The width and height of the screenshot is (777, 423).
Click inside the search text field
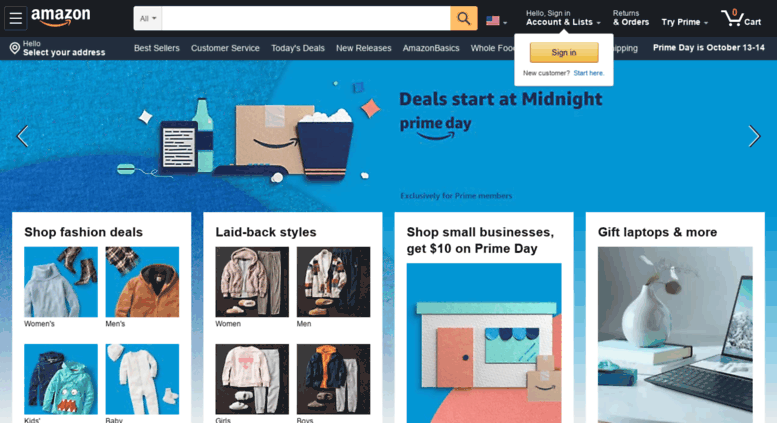[306, 18]
